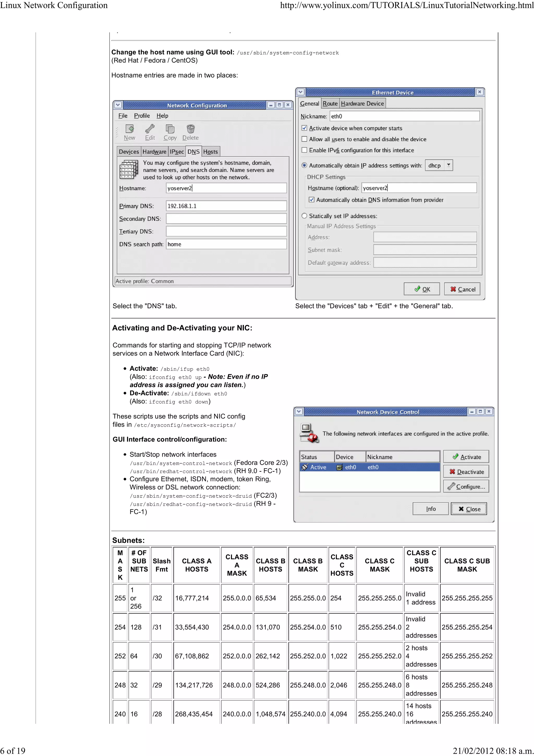534x756 pixels.
Task: Close the Ethernet Device dialog with X
Action: click(x=480, y=92)
